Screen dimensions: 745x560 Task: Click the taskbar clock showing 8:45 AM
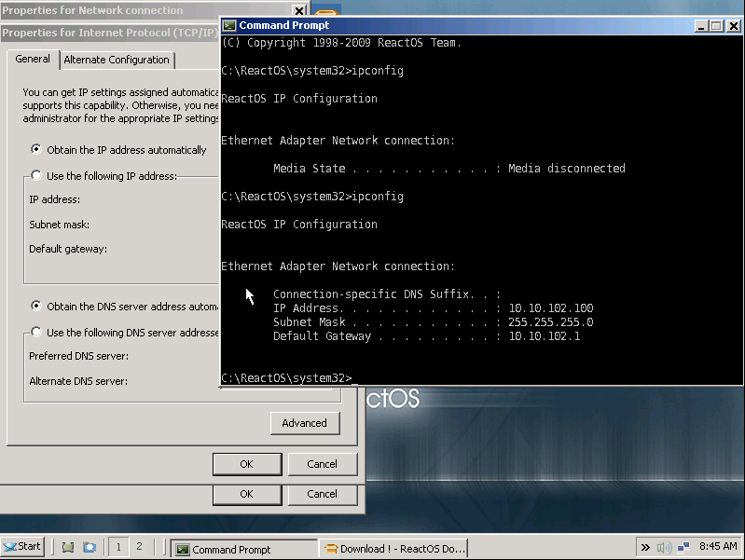(x=718, y=546)
